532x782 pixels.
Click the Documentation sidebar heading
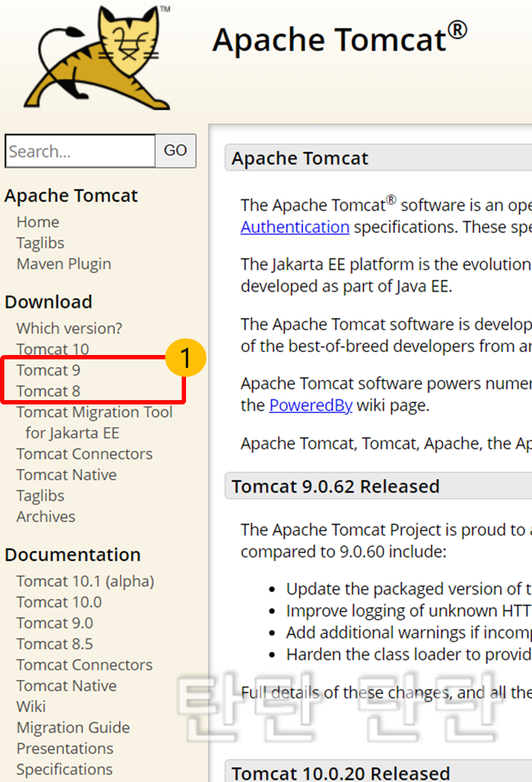[73, 555]
